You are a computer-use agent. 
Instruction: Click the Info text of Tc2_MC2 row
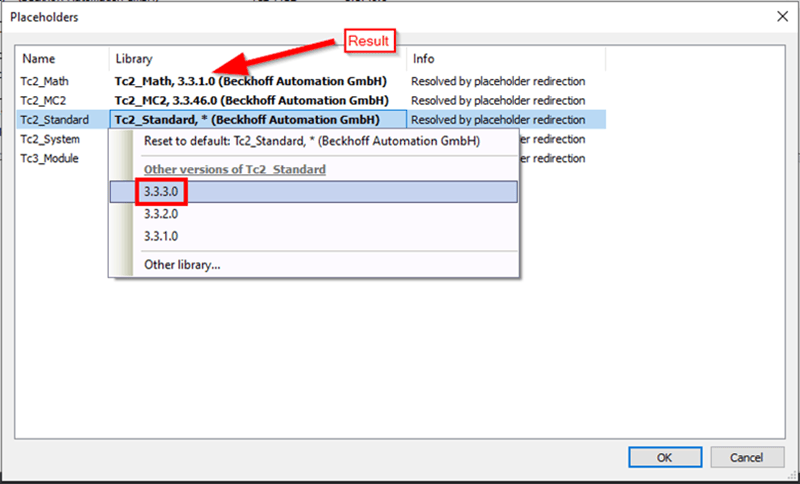(498, 100)
